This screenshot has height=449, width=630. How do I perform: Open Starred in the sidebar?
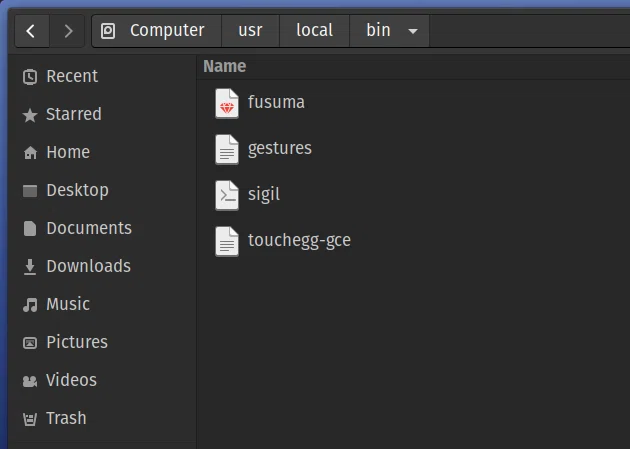click(102, 115)
